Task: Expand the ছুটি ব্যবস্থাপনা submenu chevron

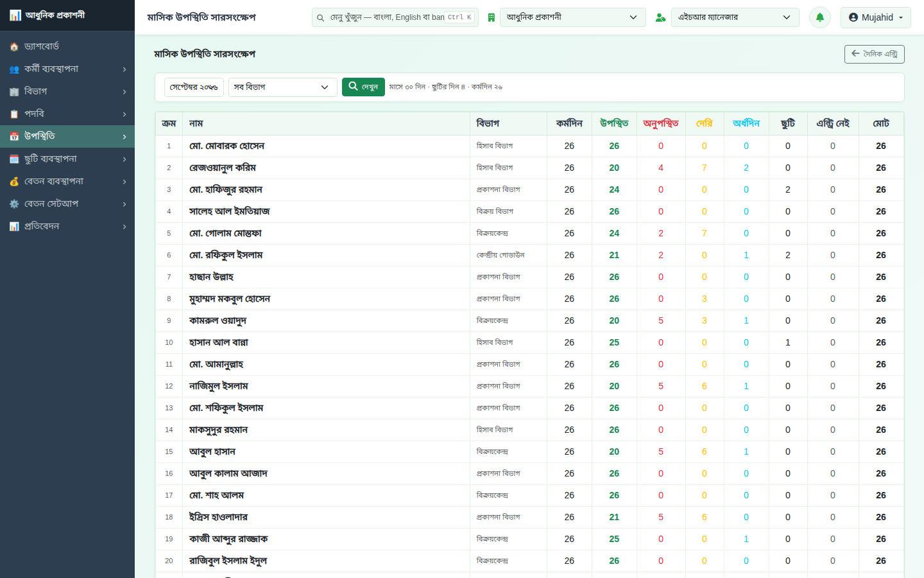Action: 124,159
